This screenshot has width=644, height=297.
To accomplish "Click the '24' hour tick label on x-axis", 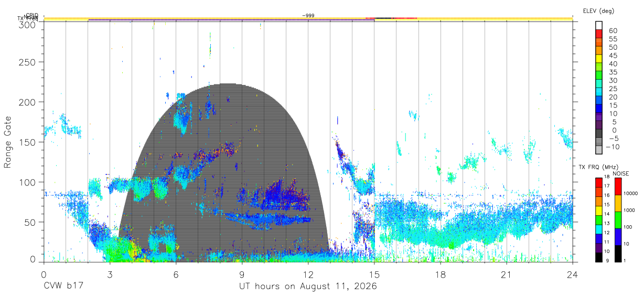I will click(x=572, y=274).
